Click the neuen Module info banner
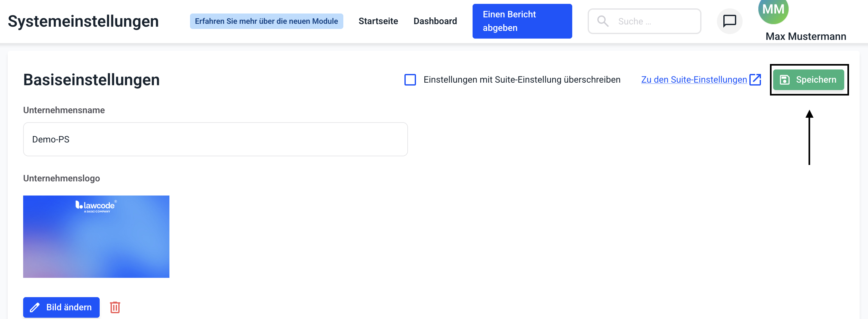Image resolution: width=868 pixels, height=319 pixels. tap(266, 21)
